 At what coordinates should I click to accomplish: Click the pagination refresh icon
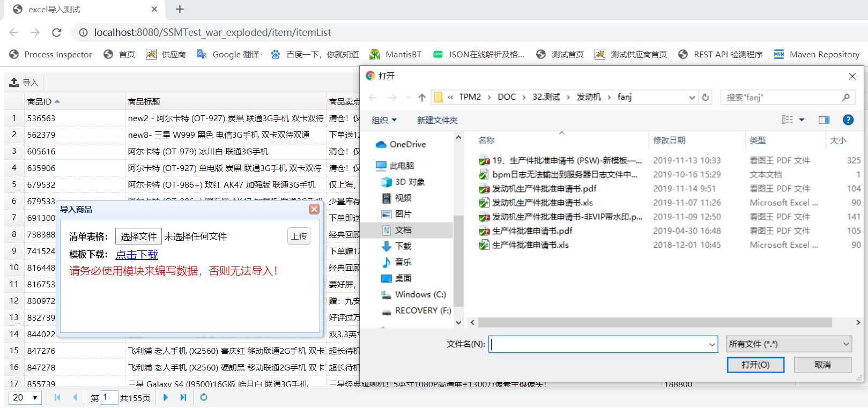[x=204, y=397]
